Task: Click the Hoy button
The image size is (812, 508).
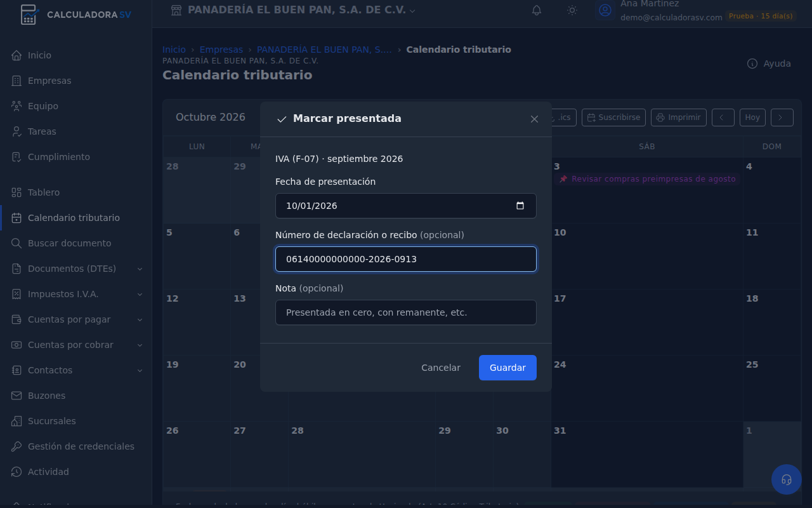Action: pyautogui.click(x=752, y=117)
